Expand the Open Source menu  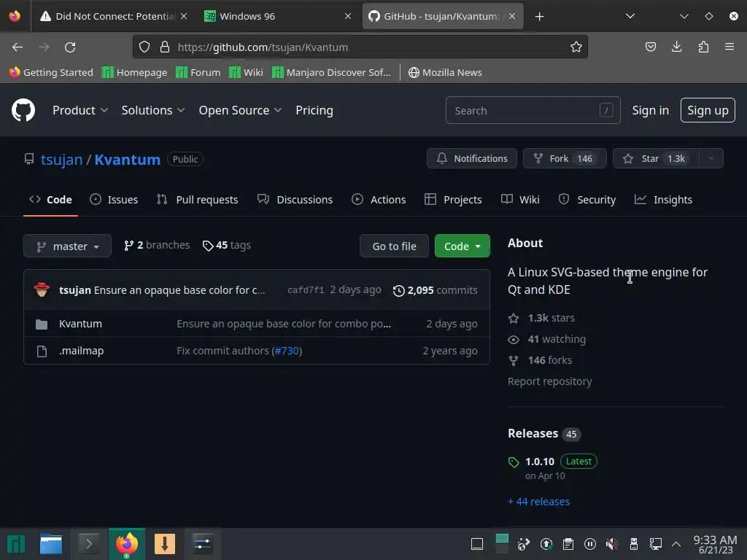[240, 111]
